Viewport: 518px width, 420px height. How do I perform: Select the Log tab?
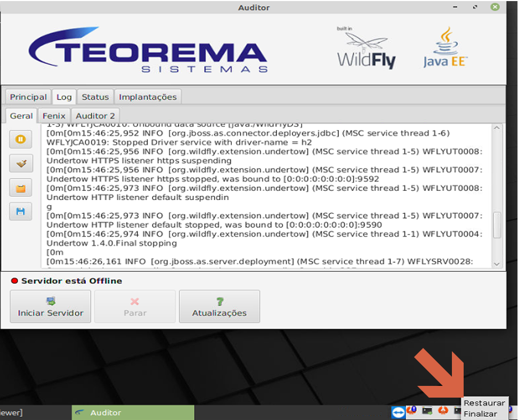click(x=64, y=97)
